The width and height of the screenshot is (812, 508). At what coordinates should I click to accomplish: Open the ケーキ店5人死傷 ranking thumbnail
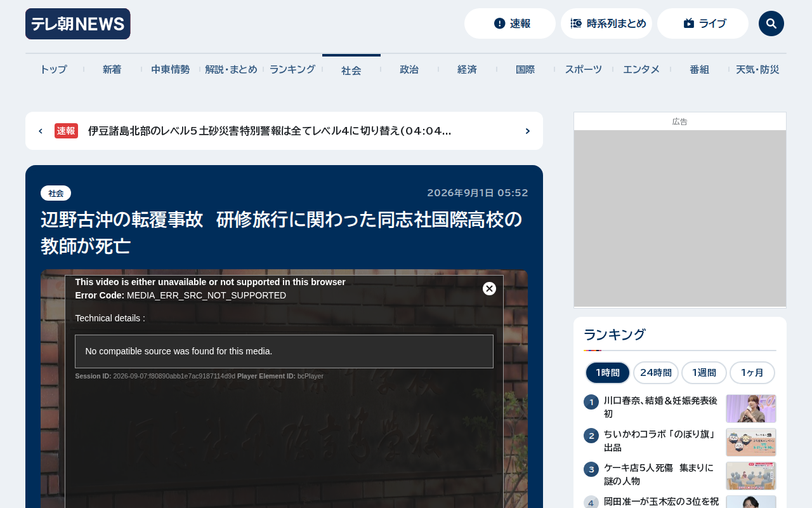pos(751,476)
